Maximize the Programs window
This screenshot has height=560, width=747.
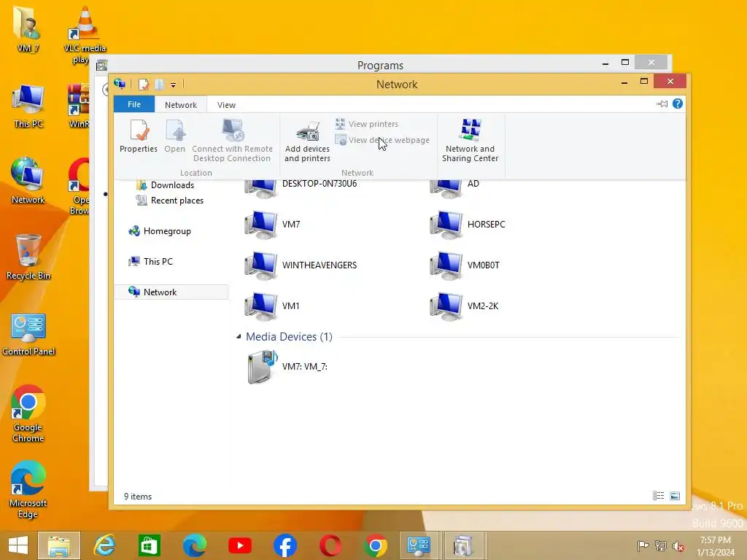(625, 63)
